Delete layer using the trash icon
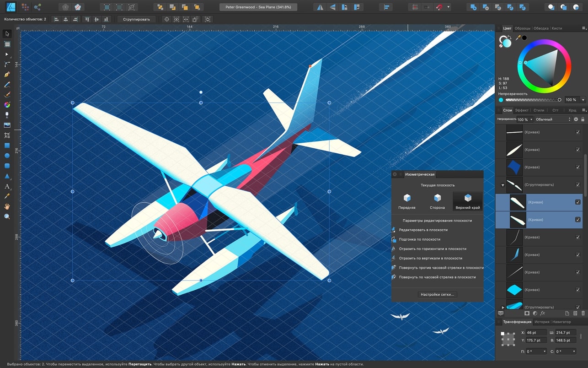 coord(583,314)
